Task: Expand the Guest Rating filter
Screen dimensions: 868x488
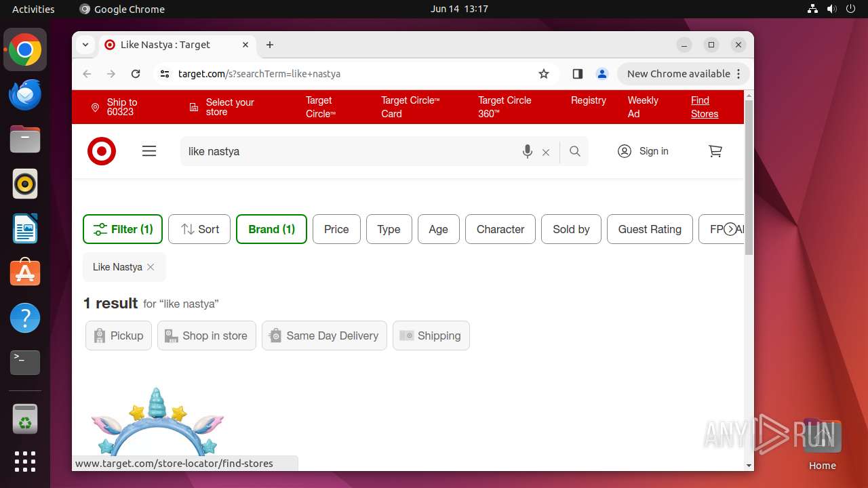Action: pyautogui.click(x=650, y=229)
